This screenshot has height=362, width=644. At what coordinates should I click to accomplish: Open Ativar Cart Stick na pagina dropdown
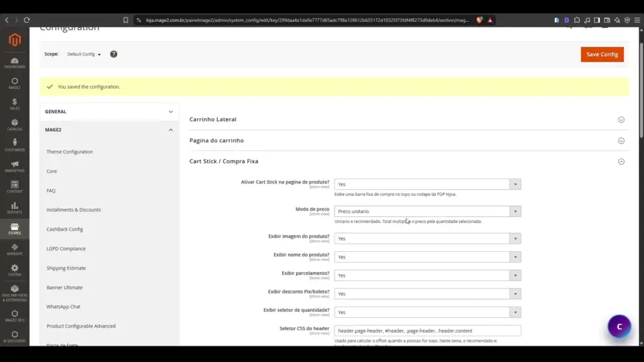coord(428,184)
